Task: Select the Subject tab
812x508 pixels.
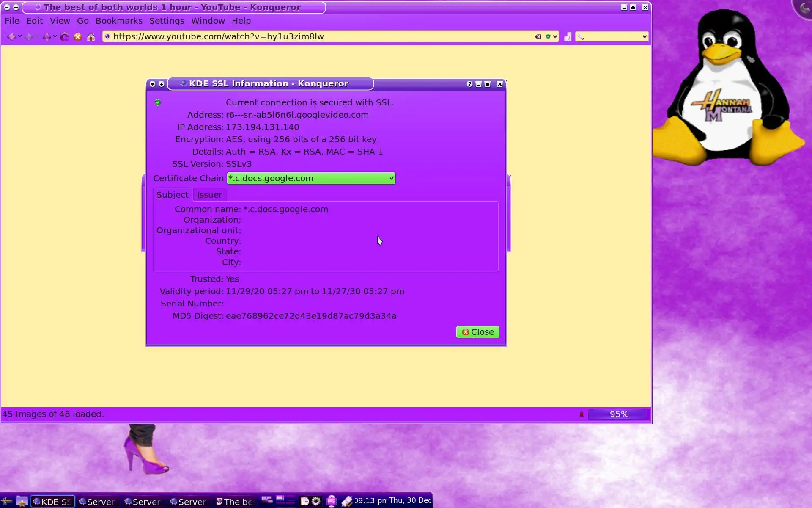Action: click(172, 195)
